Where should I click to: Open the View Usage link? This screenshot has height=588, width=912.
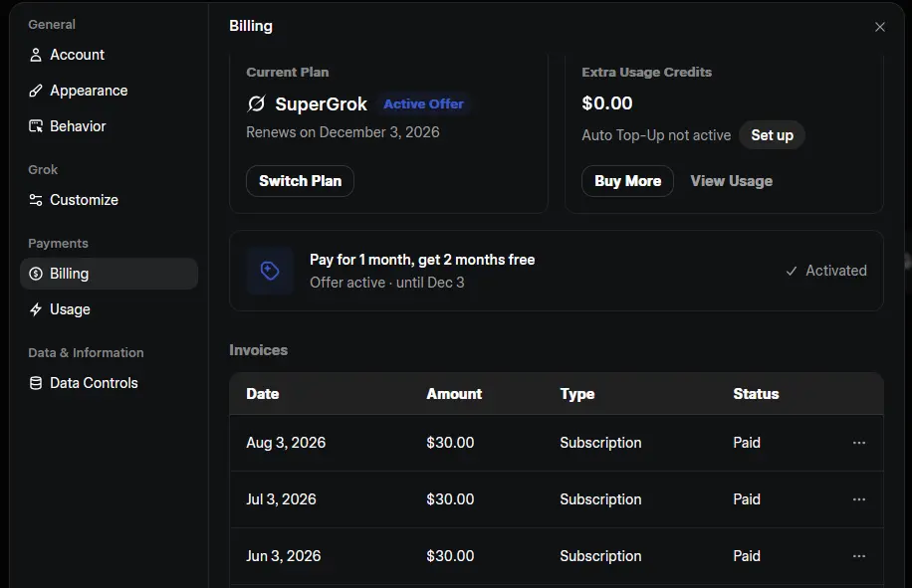point(731,181)
